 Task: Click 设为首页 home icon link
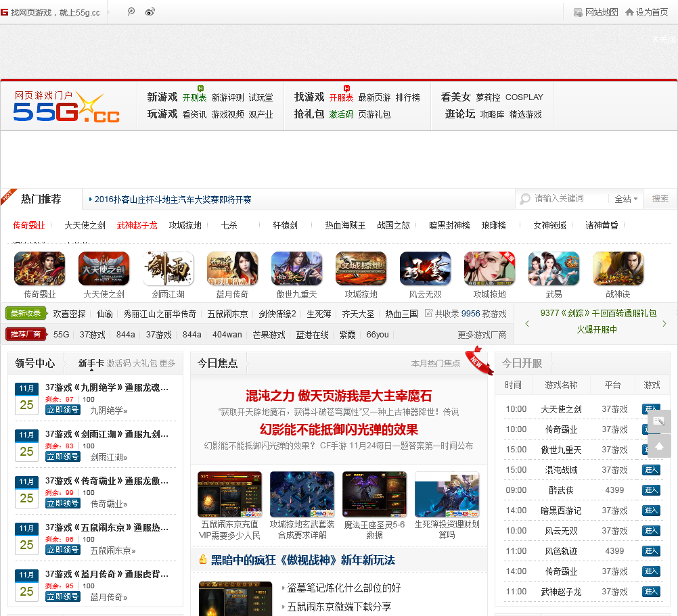point(647,12)
